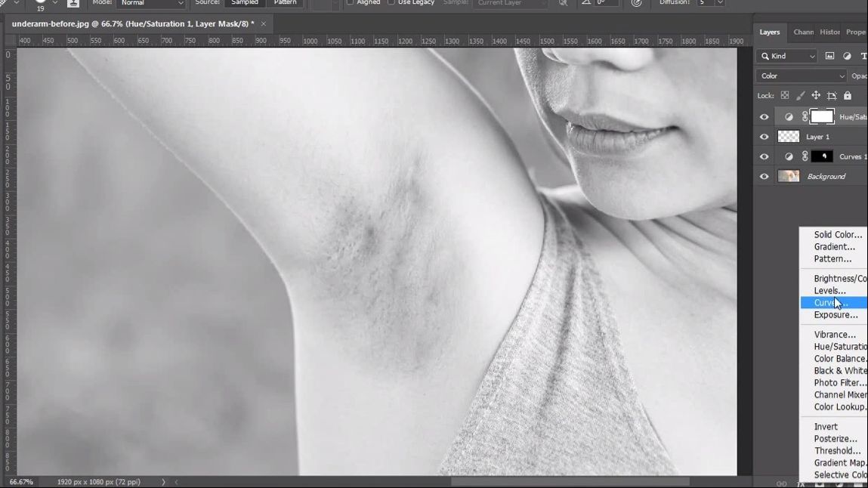Choose Levels from the adjustment menu
This screenshot has width=868, height=488.
click(x=829, y=291)
